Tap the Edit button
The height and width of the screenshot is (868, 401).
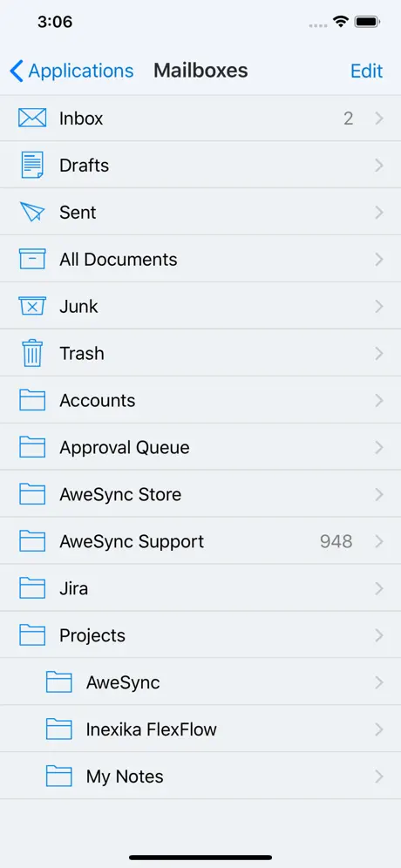(367, 71)
